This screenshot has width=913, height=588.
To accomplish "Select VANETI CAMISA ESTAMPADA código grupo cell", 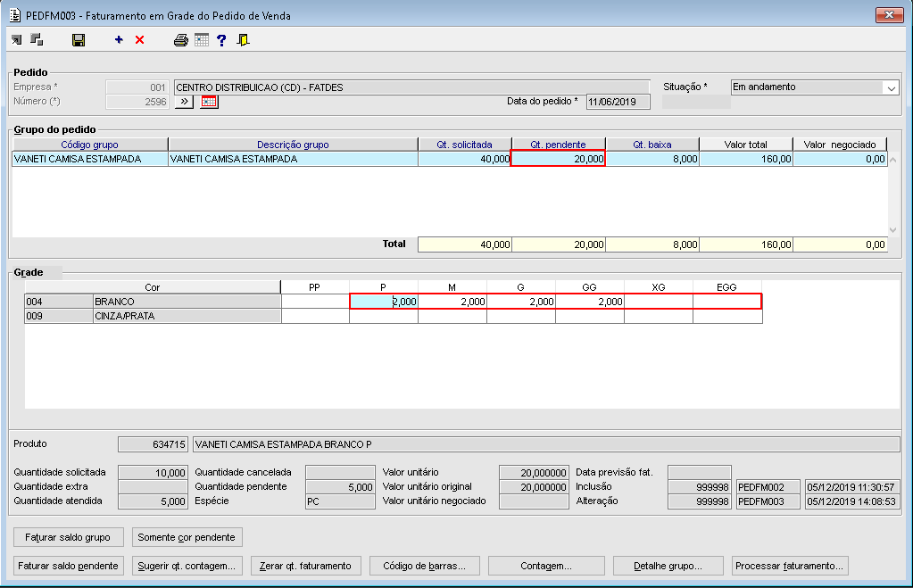I will 90,159.
